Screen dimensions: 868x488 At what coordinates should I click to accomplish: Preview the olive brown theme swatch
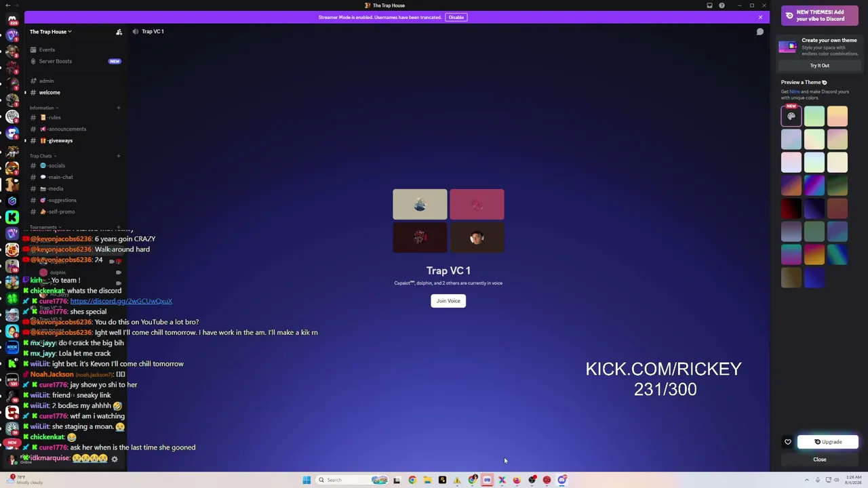tap(791, 277)
